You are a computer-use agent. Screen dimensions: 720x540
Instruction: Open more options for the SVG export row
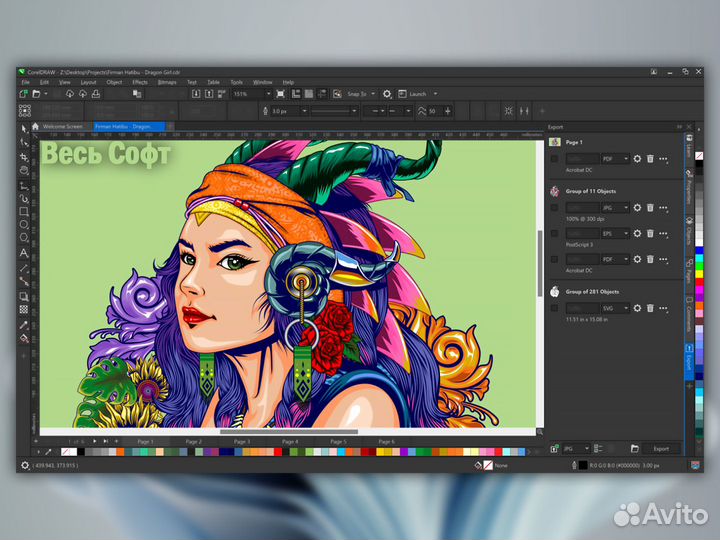pyautogui.click(x=663, y=308)
